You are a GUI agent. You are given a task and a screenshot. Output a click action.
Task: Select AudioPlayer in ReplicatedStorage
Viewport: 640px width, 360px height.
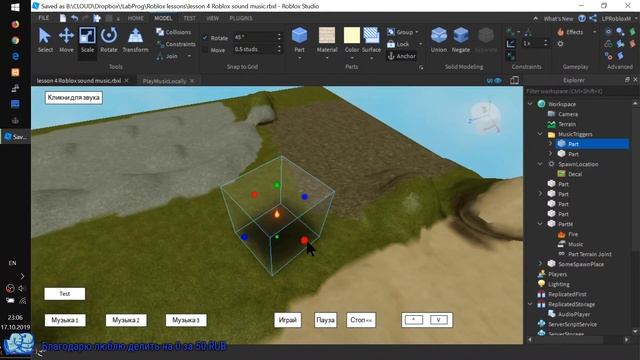coord(573,314)
